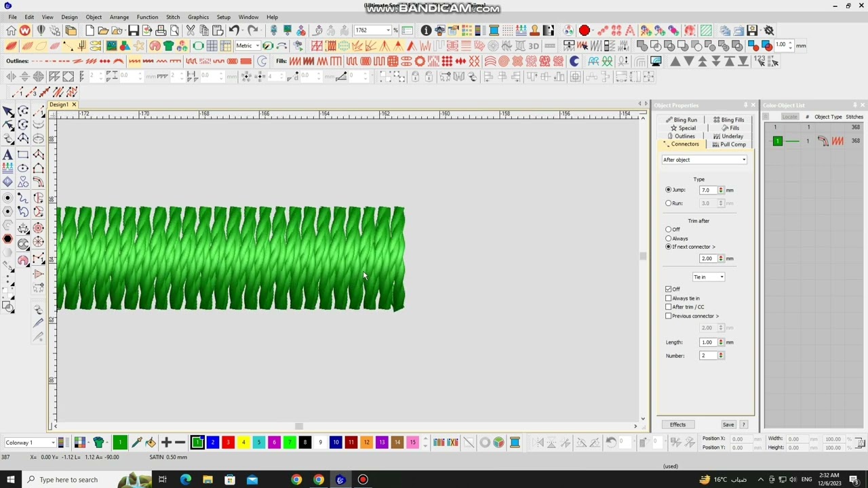Enable the Always tie in checkbox
The image size is (868, 488).
(x=669, y=298)
